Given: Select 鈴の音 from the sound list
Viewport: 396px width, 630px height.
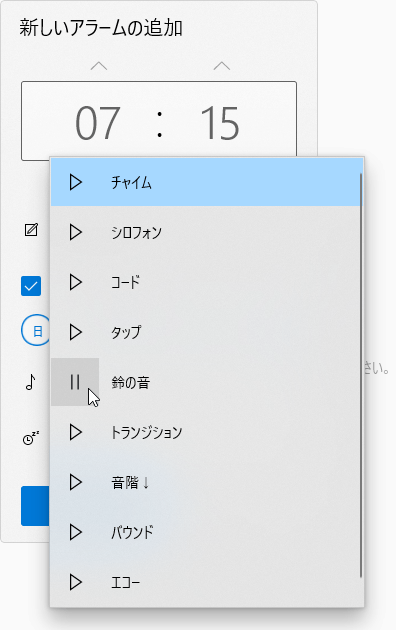Looking at the screenshot, I should click(206, 382).
